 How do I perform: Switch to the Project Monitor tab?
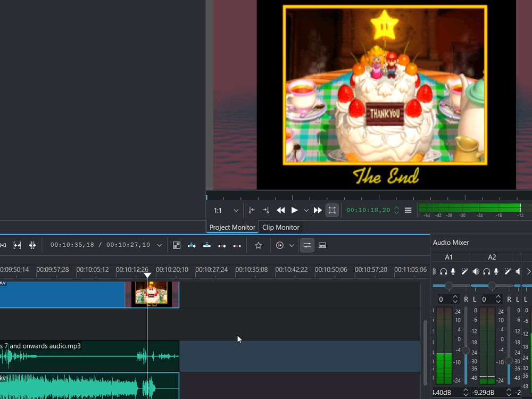click(232, 227)
